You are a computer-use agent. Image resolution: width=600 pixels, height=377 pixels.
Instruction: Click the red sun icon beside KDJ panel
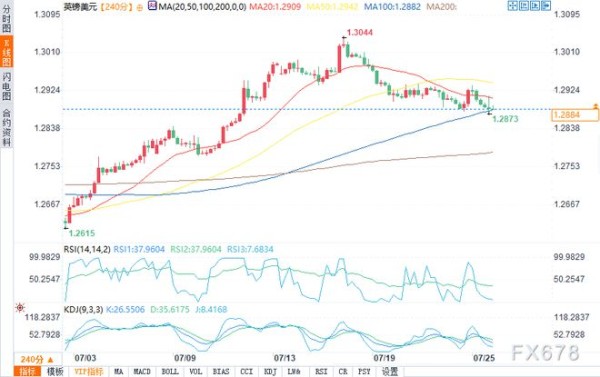tap(20, 307)
